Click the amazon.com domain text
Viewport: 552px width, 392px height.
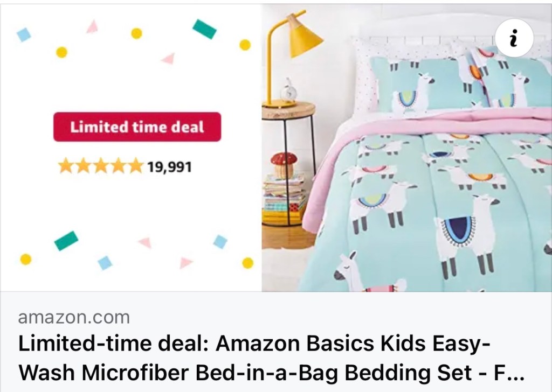[74, 317]
